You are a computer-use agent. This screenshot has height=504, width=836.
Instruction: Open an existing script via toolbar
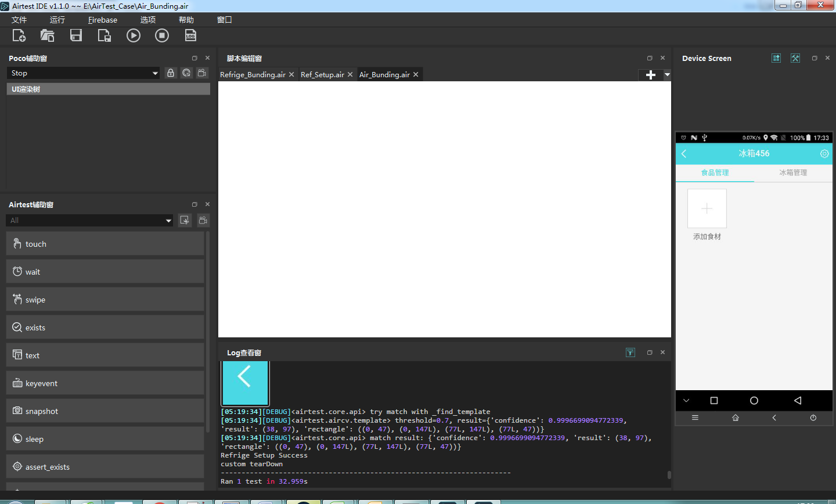47,35
